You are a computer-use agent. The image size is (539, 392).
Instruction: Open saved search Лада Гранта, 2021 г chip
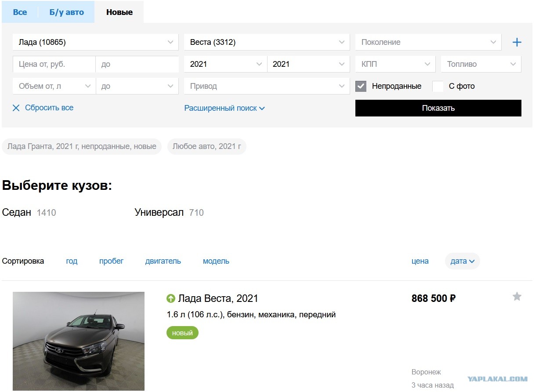[82, 146]
